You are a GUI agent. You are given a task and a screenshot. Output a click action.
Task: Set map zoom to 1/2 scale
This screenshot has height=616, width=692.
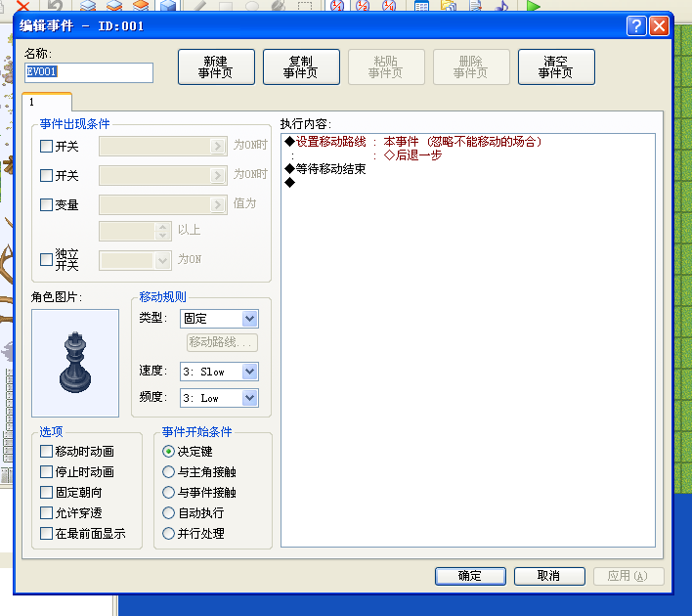[x=363, y=6]
